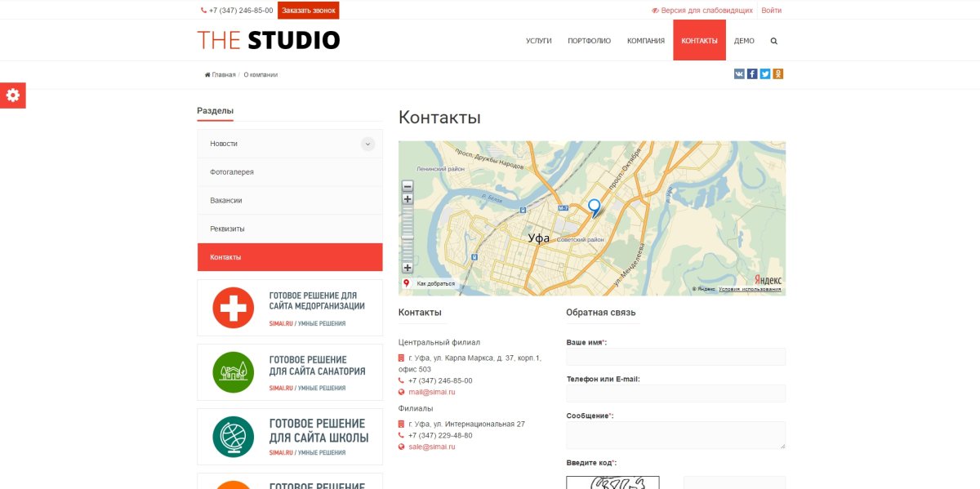Open the site search icon
This screenshot has height=489, width=980.
(x=773, y=40)
